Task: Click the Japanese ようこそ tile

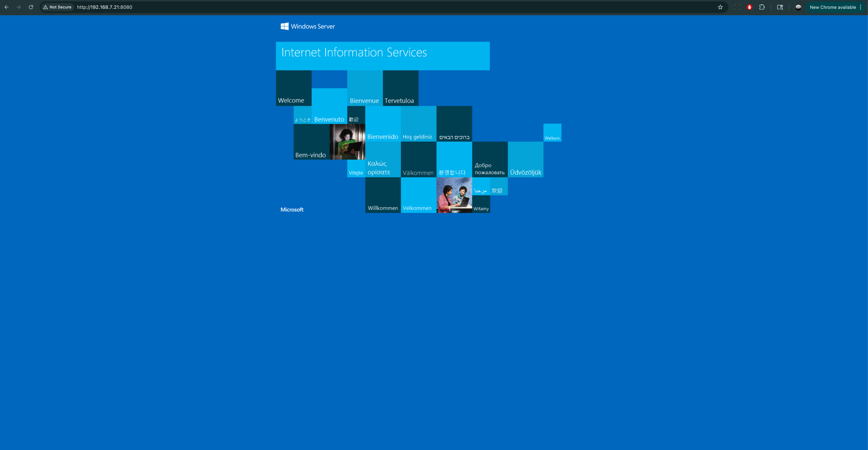Action: (303, 115)
